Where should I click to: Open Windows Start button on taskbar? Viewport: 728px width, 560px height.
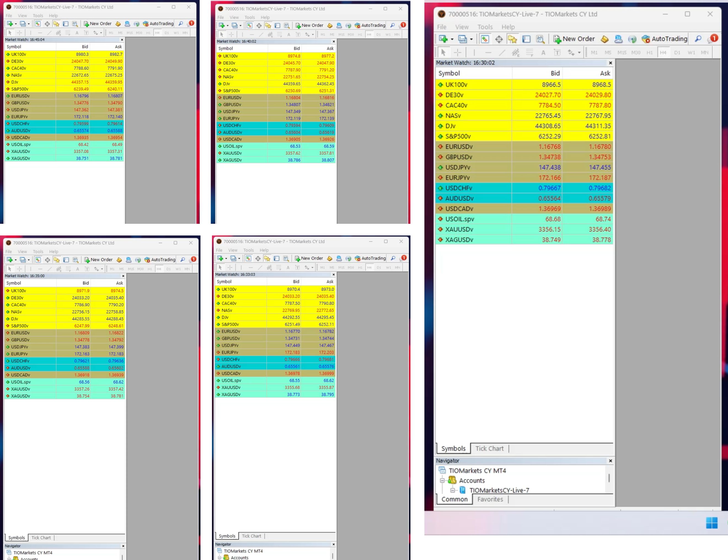pos(711,523)
